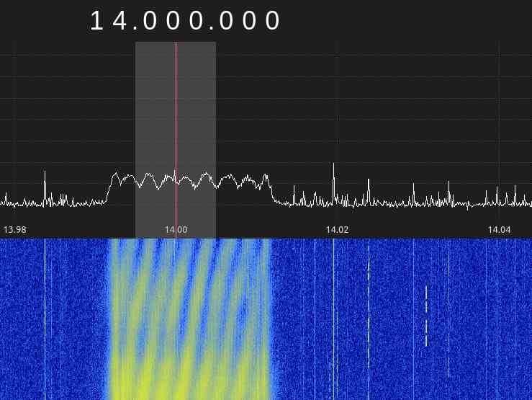The height and width of the screenshot is (400, 532).
Task: Select the 100 kHz digit of the frequency
Action: [x=149, y=22]
